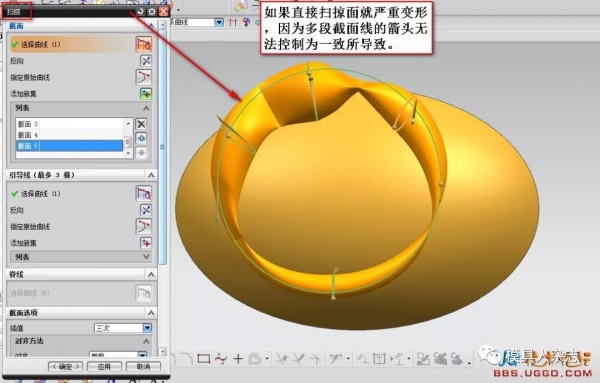
Task: Click the constraints parallel-perpendicular icon in bottom toolbar
Action: [x=362, y=359]
